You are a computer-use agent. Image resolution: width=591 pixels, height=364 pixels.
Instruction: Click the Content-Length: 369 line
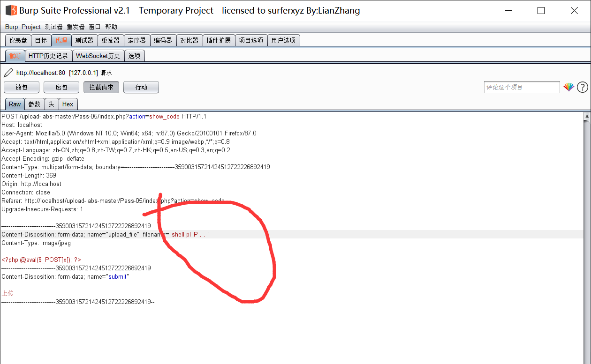click(29, 176)
